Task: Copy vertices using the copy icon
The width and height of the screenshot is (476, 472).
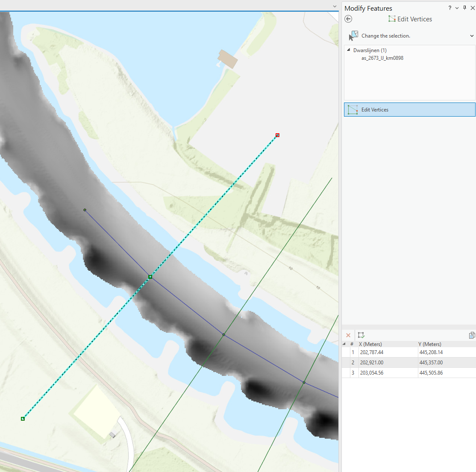Action: [x=472, y=335]
